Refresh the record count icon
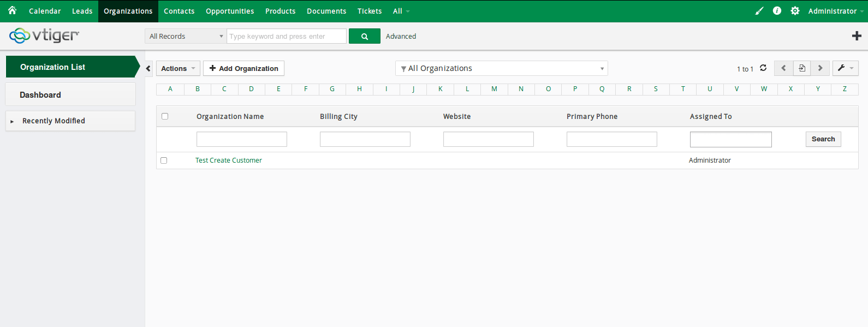 pos(763,68)
